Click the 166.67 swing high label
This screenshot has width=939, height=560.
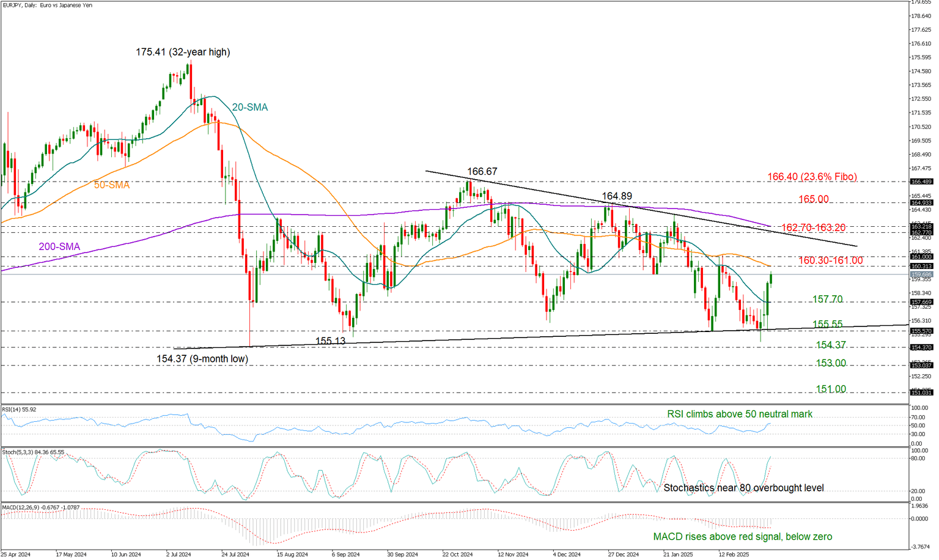click(482, 172)
